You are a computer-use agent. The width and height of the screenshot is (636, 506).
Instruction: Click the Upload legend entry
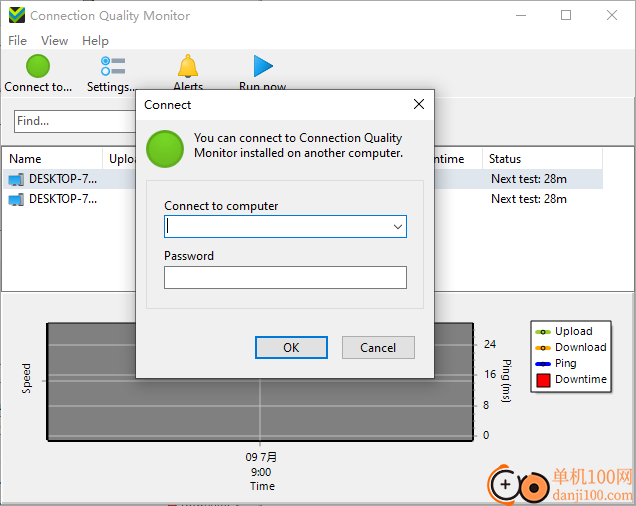[x=564, y=332]
